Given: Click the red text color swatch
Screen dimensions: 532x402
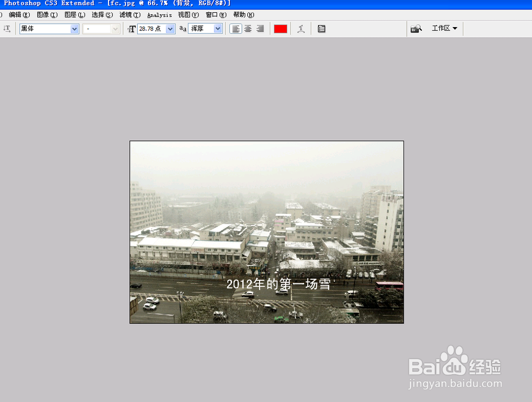Looking at the screenshot, I should pyautogui.click(x=280, y=29).
